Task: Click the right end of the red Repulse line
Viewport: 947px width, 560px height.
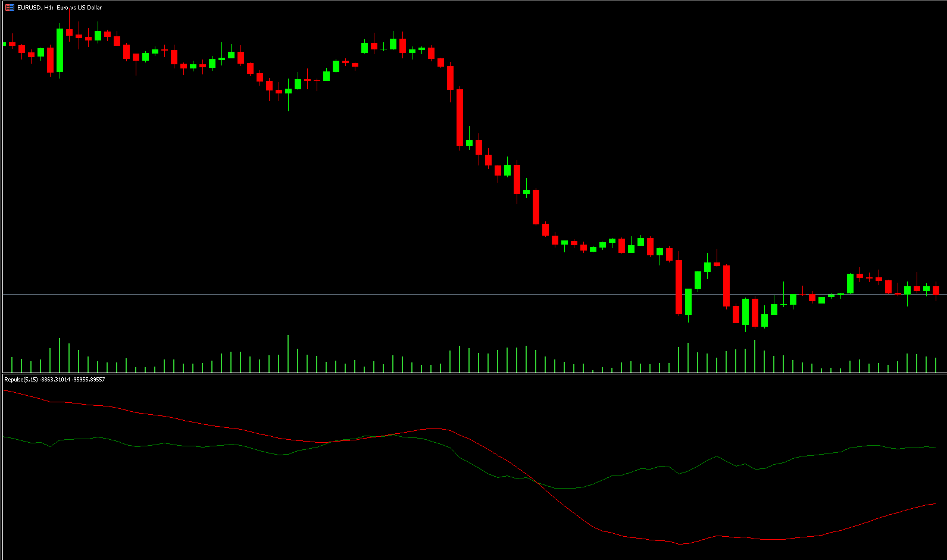Action: pyautogui.click(x=936, y=504)
